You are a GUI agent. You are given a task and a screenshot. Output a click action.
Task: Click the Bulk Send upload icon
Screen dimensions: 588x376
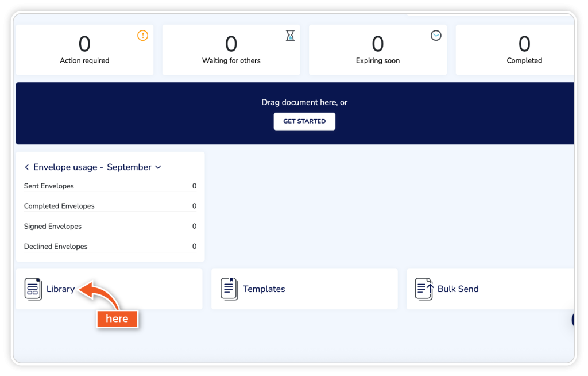424,289
